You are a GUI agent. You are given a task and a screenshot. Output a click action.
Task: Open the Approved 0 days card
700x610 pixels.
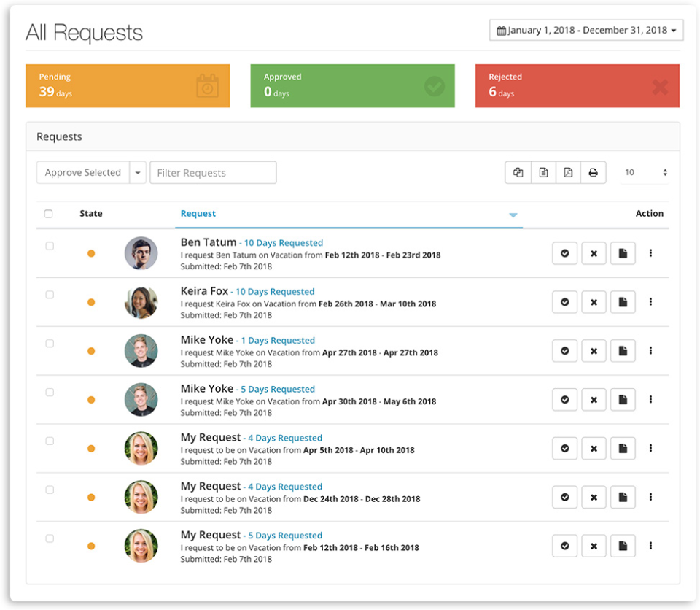tap(353, 86)
